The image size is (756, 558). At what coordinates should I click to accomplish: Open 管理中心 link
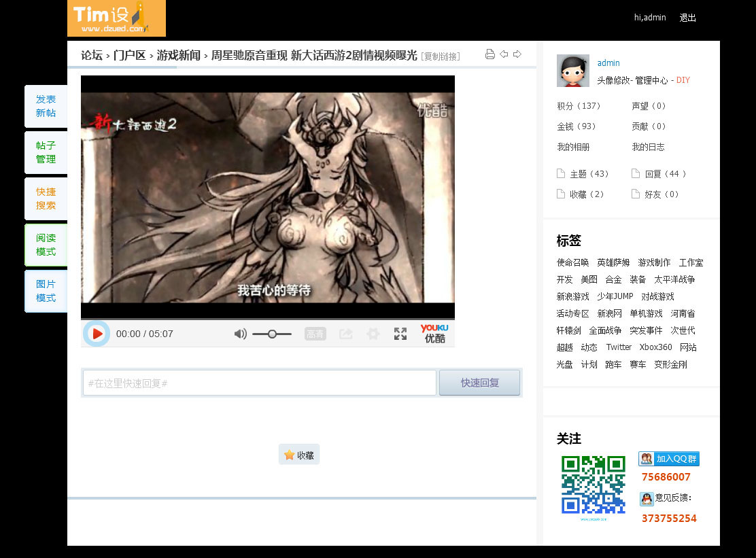(651, 80)
